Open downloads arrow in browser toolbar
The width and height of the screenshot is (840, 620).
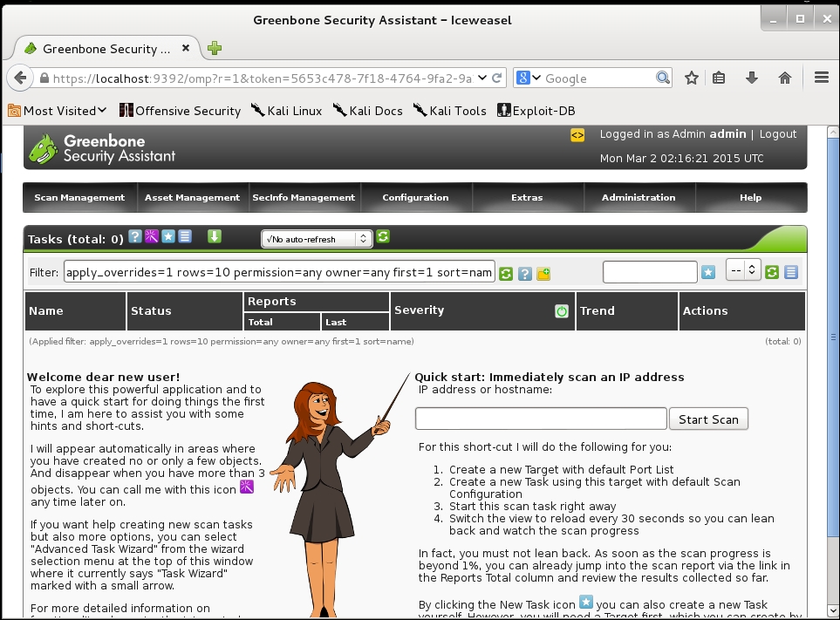click(752, 78)
